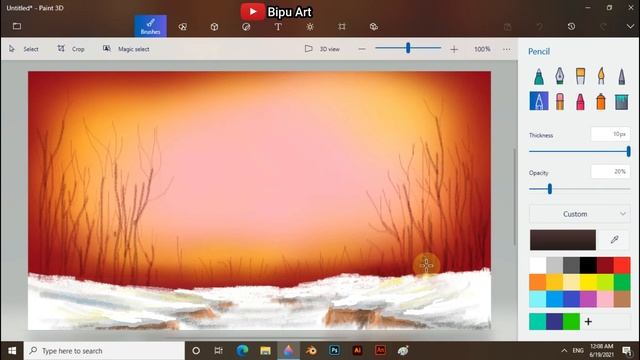Click the current dark color preview
This screenshot has width=640, height=360.
563,240
